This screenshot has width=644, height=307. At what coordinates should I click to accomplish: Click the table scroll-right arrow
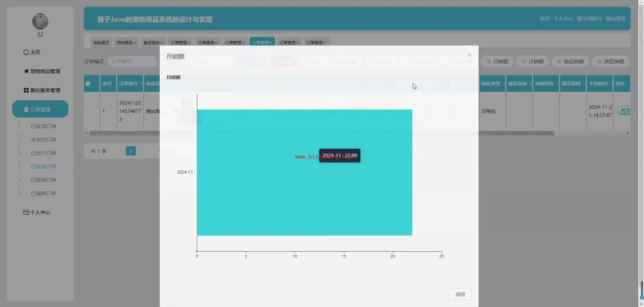pos(628,133)
